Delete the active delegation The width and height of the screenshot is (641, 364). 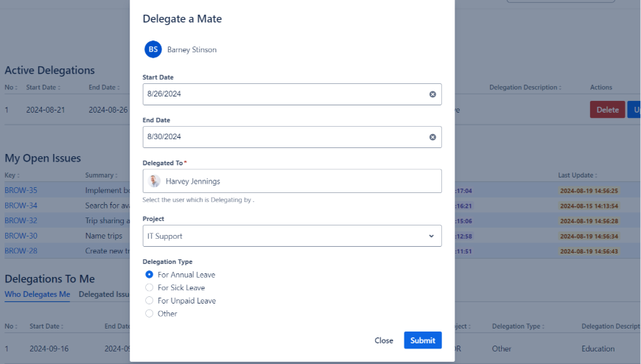[607, 110]
